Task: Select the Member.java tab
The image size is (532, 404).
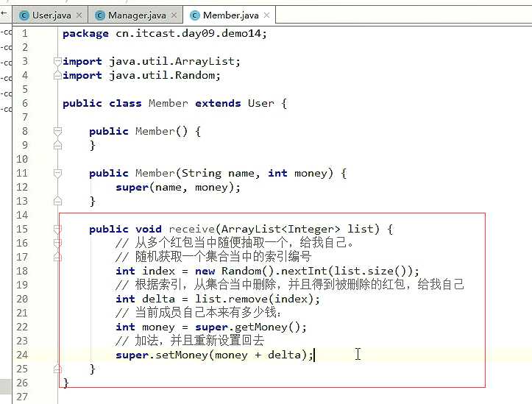Action: 230,15
